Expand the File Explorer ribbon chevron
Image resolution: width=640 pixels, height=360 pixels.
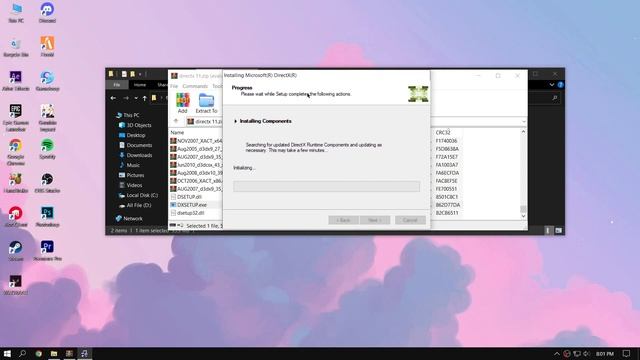tap(551, 85)
